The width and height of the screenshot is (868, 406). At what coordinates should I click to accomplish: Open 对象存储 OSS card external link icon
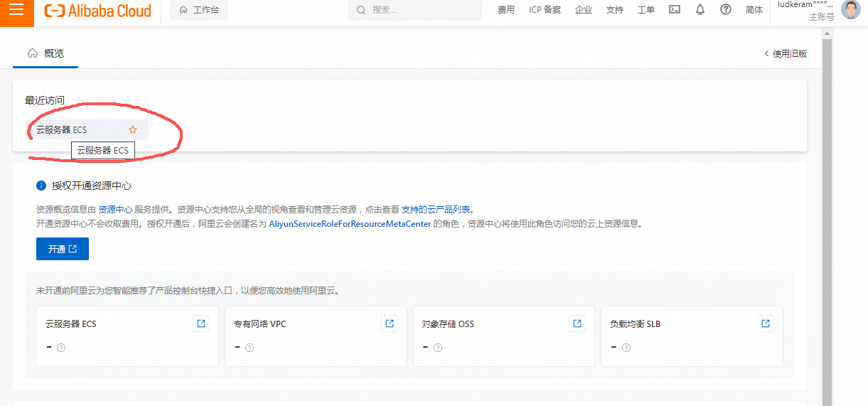pos(577,324)
